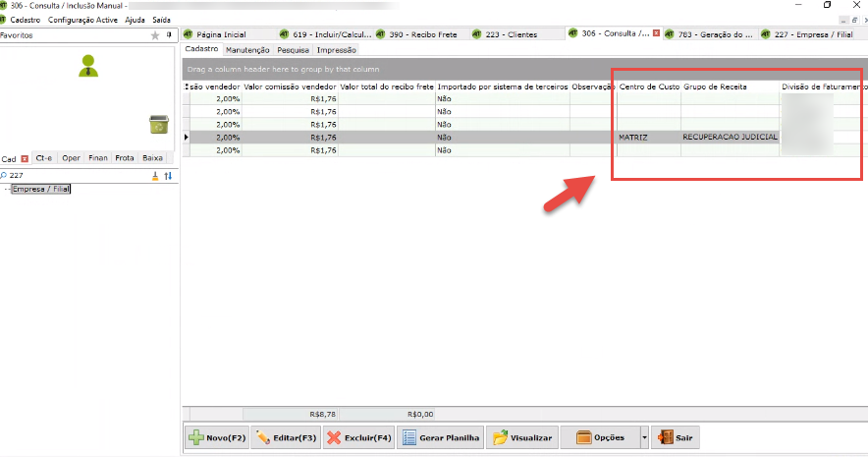Close the Cad tab via red X
Viewport: 868px width, 457px height.
coord(25,157)
